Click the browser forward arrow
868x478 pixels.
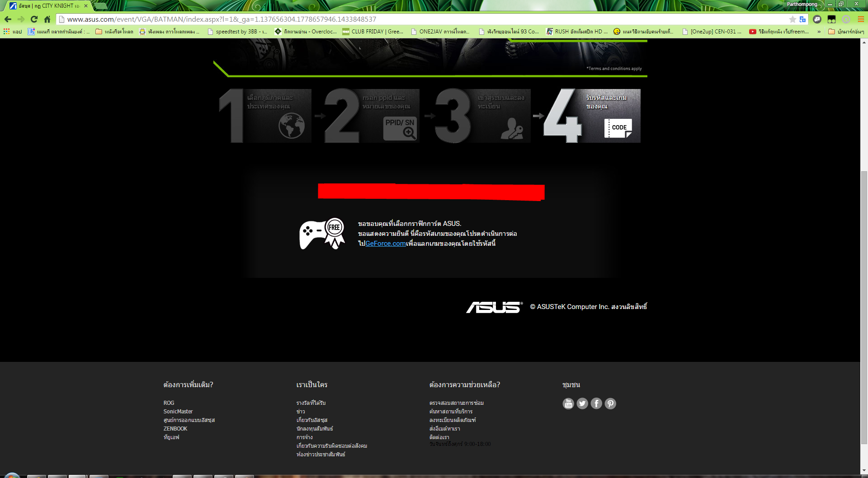pyautogui.click(x=21, y=19)
